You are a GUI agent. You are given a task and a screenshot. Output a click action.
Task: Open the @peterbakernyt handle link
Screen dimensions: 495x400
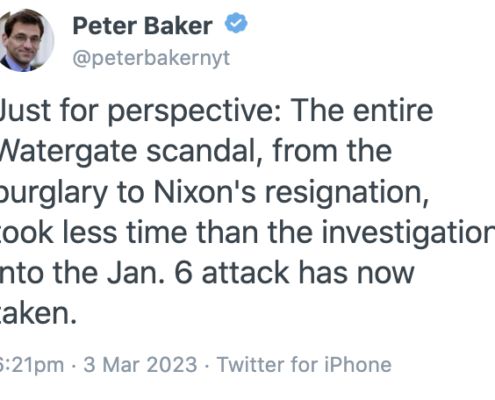click(151, 58)
